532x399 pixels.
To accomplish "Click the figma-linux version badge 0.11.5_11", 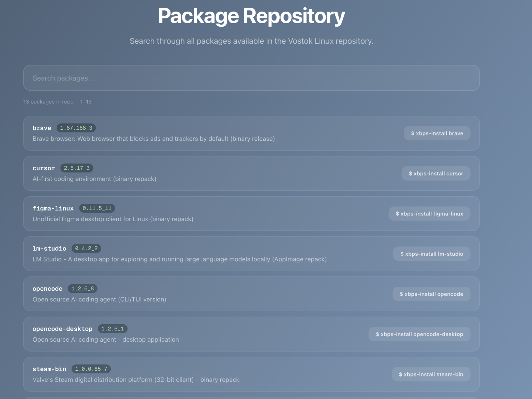I will (97, 208).
